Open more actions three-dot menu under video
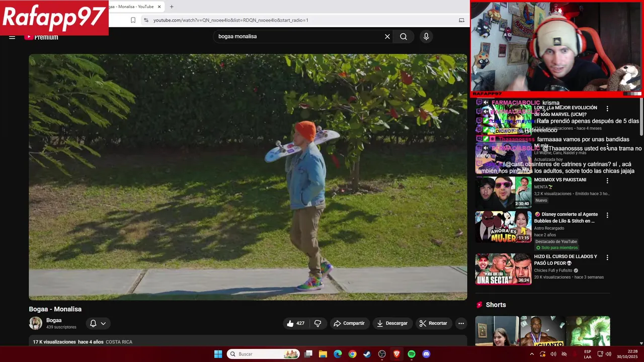The image size is (644, 362). click(461, 323)
